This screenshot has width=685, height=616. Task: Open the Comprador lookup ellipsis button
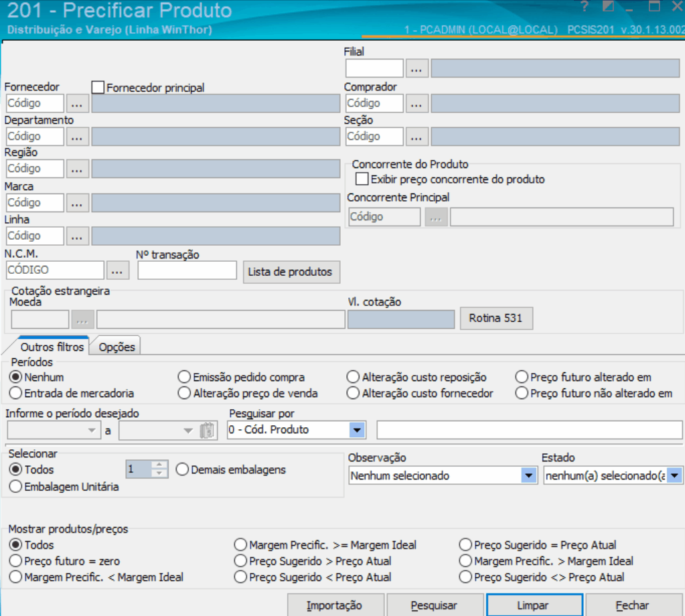[416, 104]
